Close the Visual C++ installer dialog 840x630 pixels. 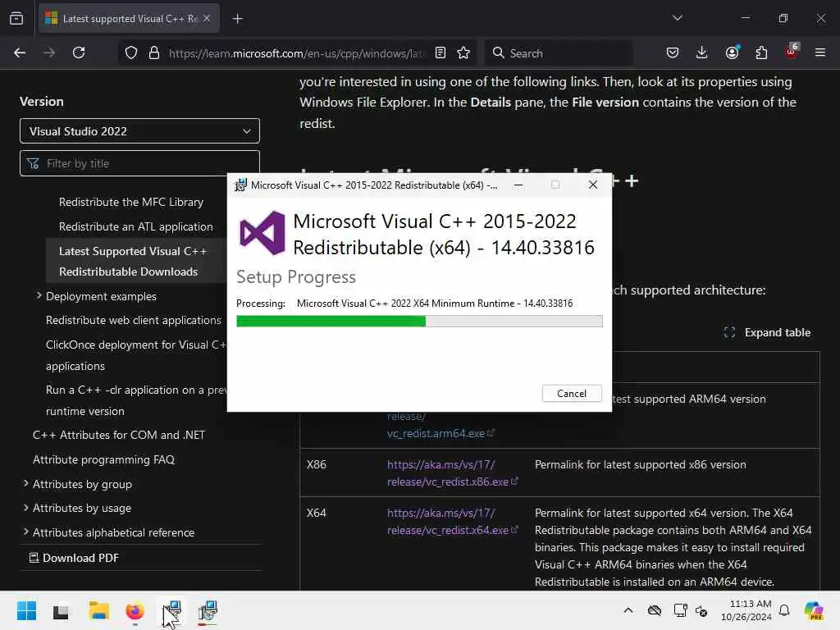pos(592,185)
